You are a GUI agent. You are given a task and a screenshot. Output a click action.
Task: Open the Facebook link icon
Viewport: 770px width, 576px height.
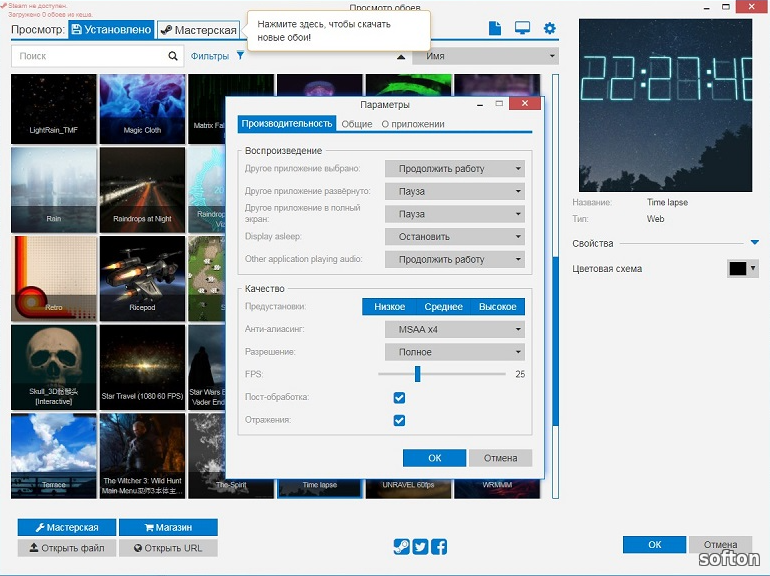coord(439,547)
